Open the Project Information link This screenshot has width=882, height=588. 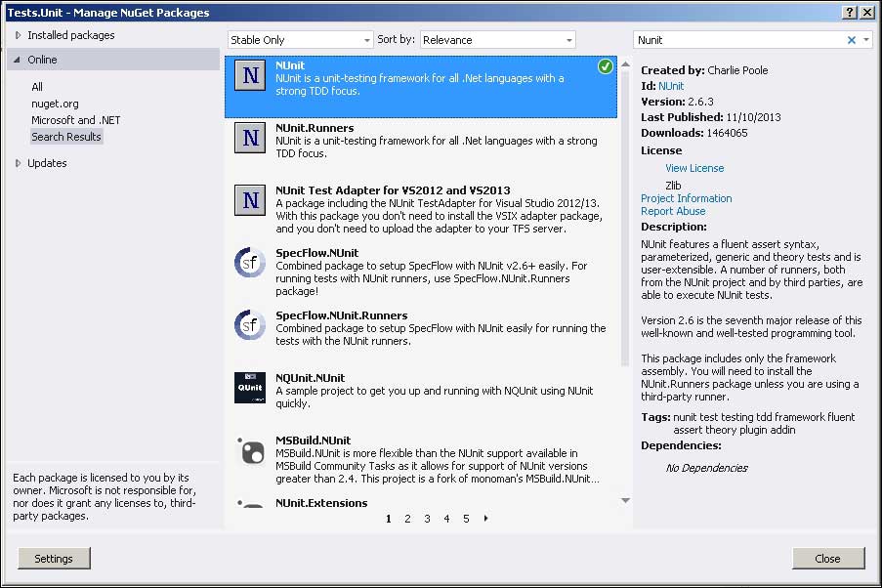[687, 198]
